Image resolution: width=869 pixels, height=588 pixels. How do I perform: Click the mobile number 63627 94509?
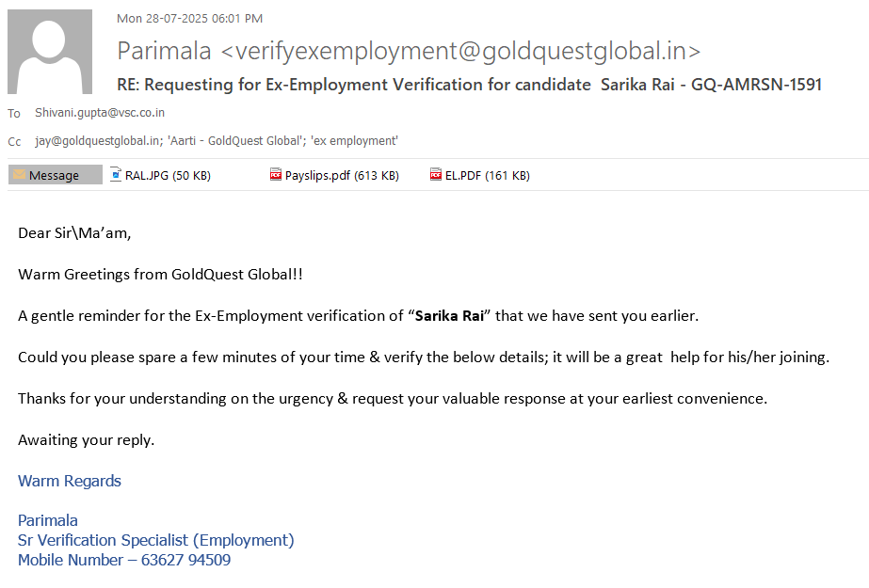[185, 561]
